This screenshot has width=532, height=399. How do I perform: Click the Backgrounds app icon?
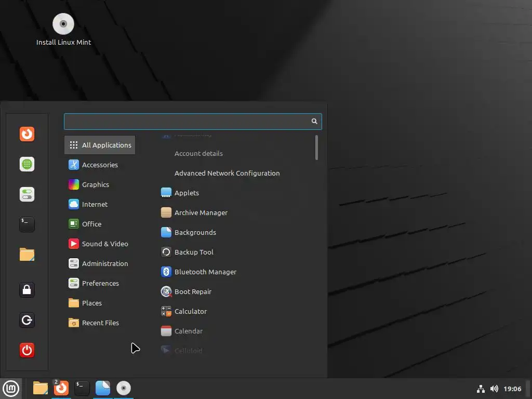[x=166, y=232]
